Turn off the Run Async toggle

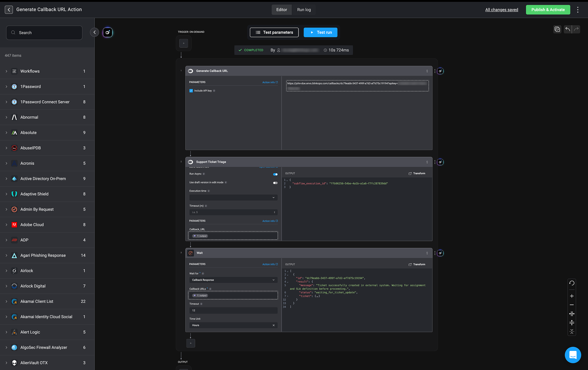[275, 174]
